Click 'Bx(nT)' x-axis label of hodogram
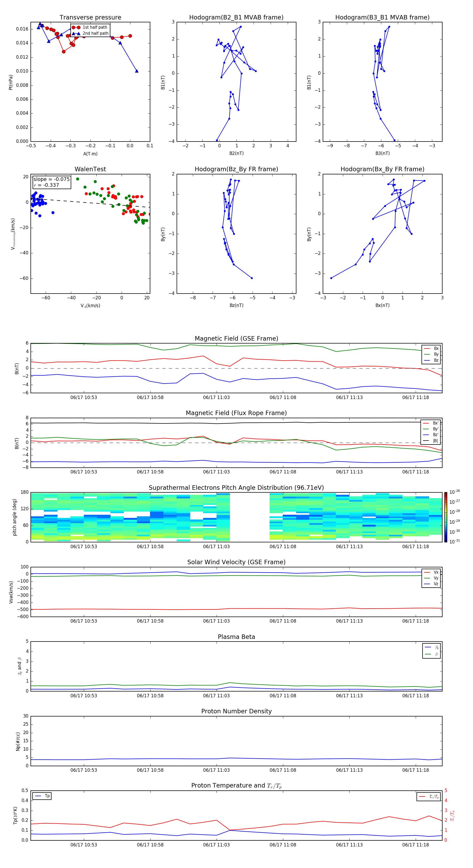Image resolution: width=473 pixels, height=868 pixels. [x=382, y=305]
